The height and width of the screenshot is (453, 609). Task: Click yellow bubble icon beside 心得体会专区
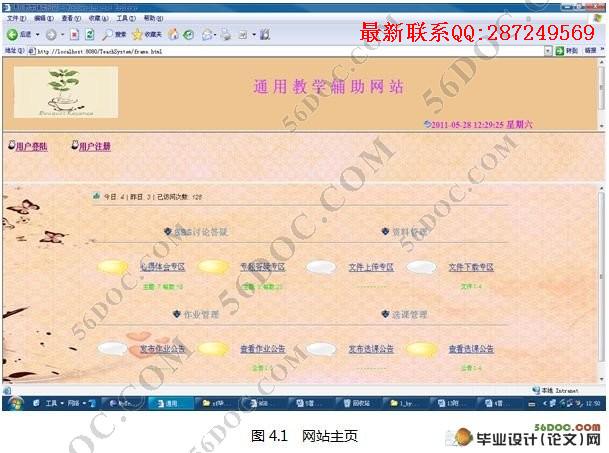113,267
